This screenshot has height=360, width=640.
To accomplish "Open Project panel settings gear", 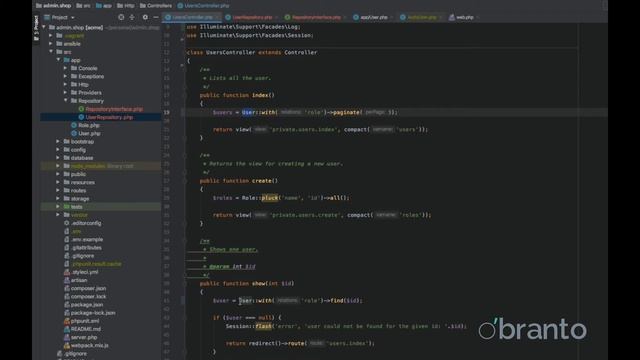I will [145, 17].
